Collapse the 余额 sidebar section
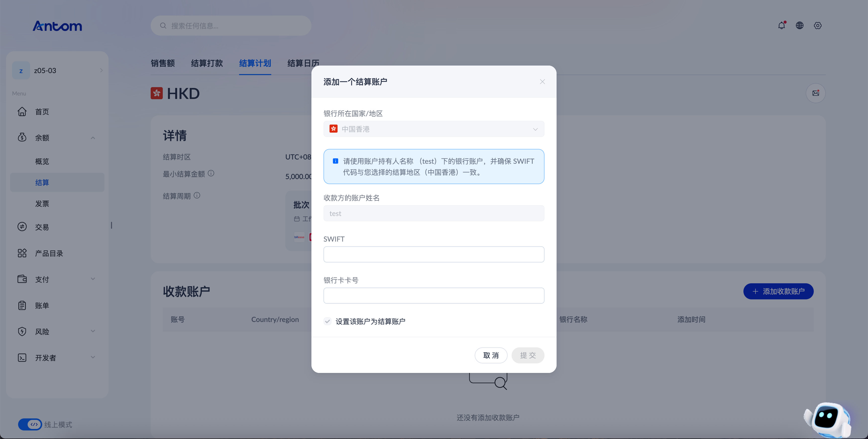This screenshot has height=439, width=868. click(x=57, y=137)
